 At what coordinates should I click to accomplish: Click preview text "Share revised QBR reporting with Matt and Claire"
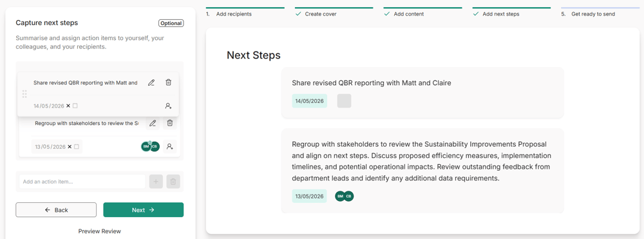click(x=372, y=83)
